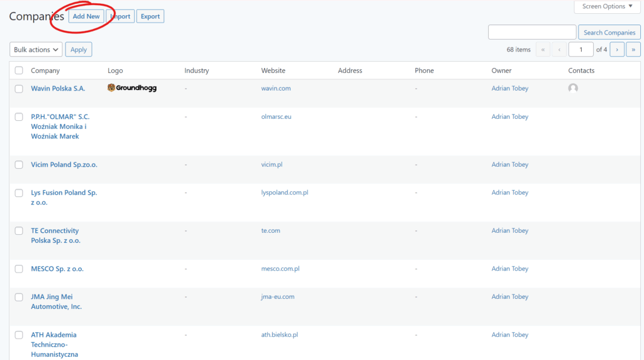Click the contact avatar icon for Wavin Polska

pyautogui.click(x=573, y=88)
